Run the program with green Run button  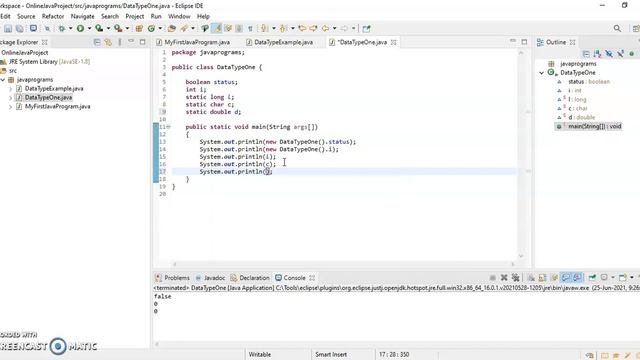[80, 29]
